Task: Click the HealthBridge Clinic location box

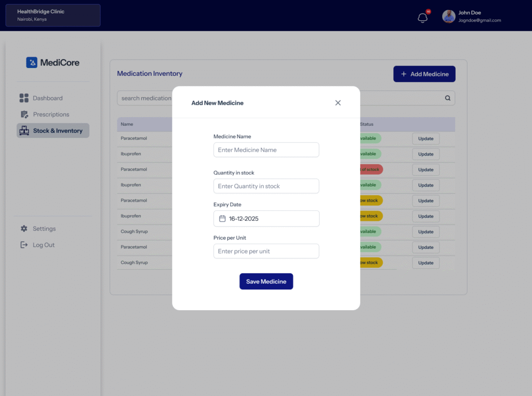Action: pyautogui.click(x=53, y=16)
